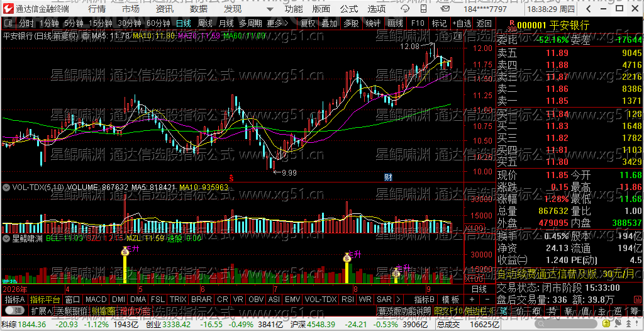This screenshot has height=331, width=644.
Task: Select the 月线 monthly period
Action: [226, 23]
